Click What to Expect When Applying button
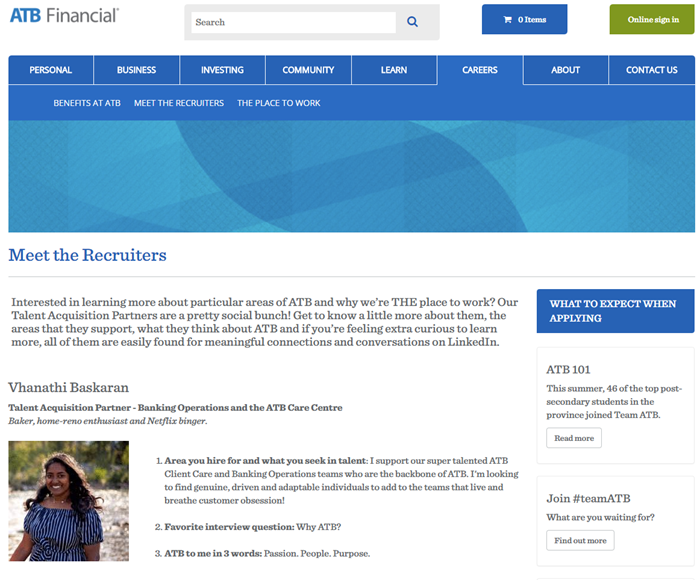The image size is (700, 580). point(614,311)
